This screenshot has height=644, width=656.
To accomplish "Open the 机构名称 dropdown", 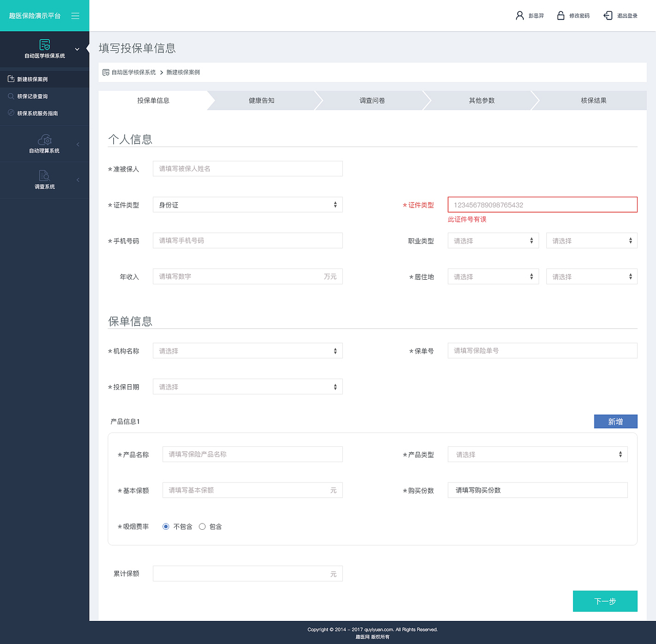I will pos(248,350).
